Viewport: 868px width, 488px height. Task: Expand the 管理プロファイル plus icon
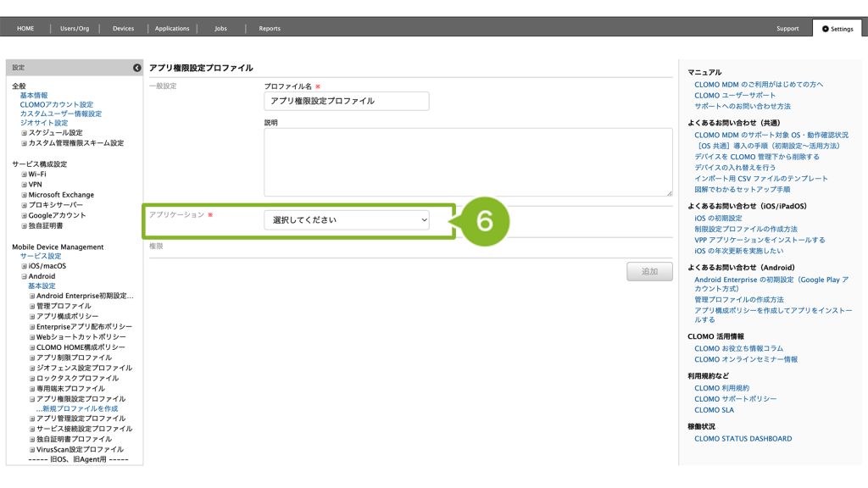tap(32, 306)
